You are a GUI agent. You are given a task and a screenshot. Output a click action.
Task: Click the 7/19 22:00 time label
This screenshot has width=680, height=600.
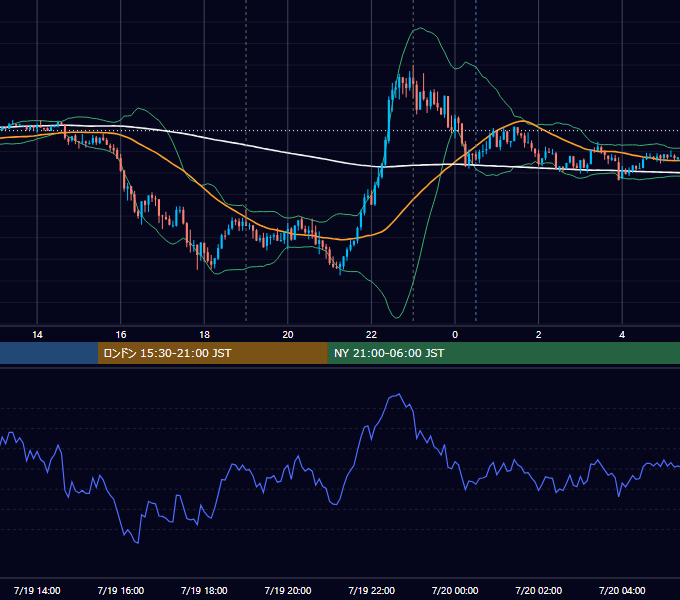pyautogui.click(x=372, y=590)
